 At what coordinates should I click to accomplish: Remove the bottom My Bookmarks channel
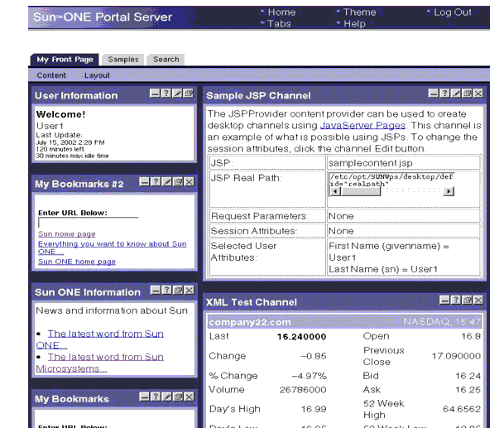click(x=190, y=397)
